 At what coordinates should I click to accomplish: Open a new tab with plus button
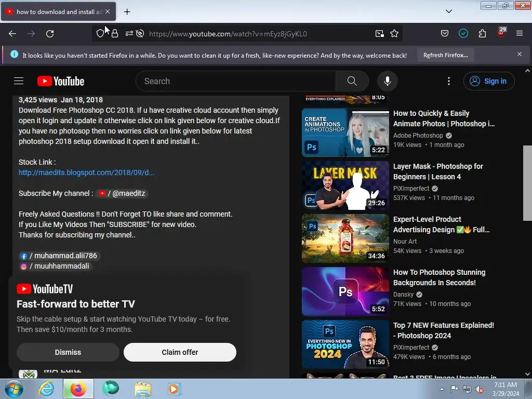click(127, 12)
